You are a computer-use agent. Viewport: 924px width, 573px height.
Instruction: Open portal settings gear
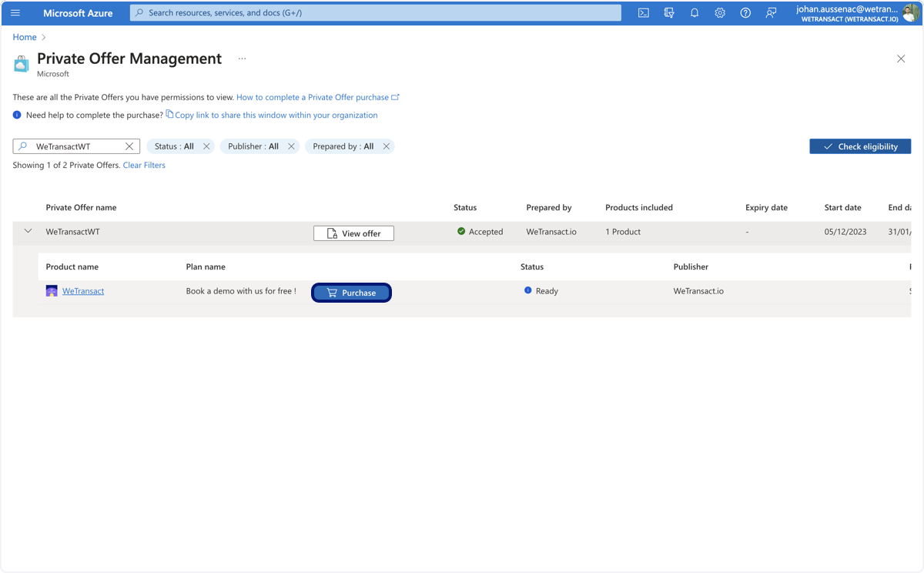[x=720, y=13]
